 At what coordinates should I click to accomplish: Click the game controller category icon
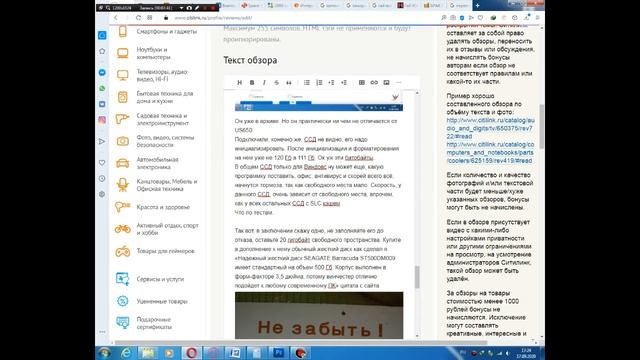[122, 251]
